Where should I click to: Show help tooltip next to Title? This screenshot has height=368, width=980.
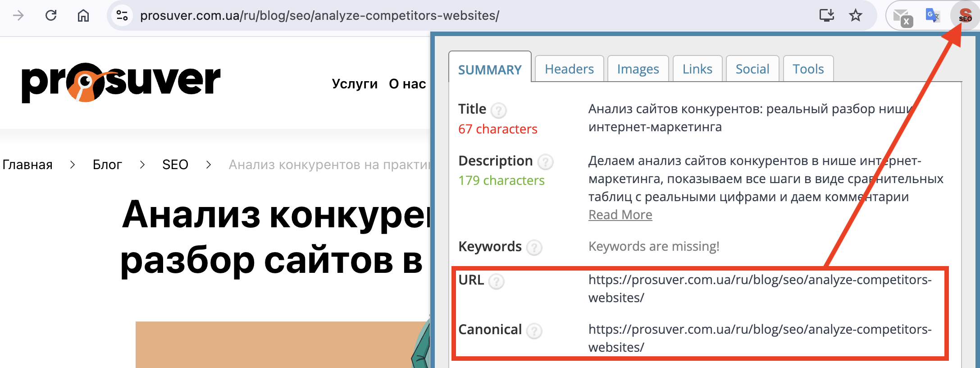tap(498, 110)
